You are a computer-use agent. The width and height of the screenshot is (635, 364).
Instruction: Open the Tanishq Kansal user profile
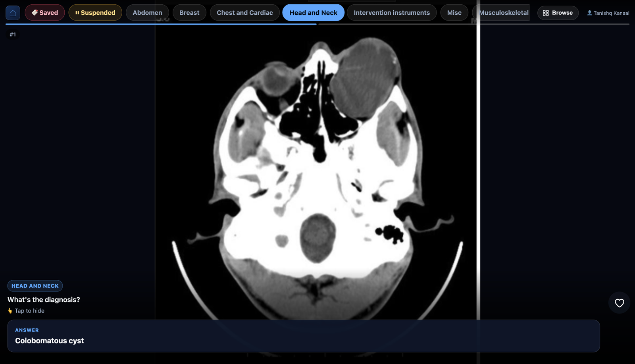(608, 13)
